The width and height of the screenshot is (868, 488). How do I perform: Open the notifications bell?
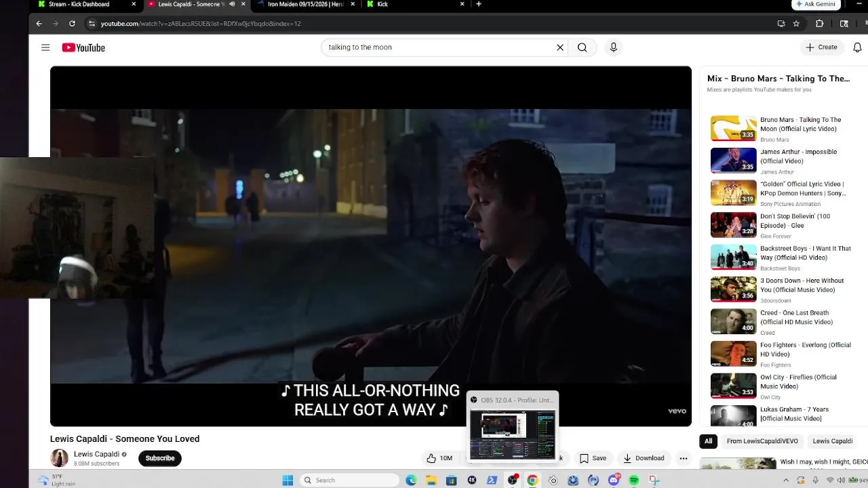pos(857,47)
